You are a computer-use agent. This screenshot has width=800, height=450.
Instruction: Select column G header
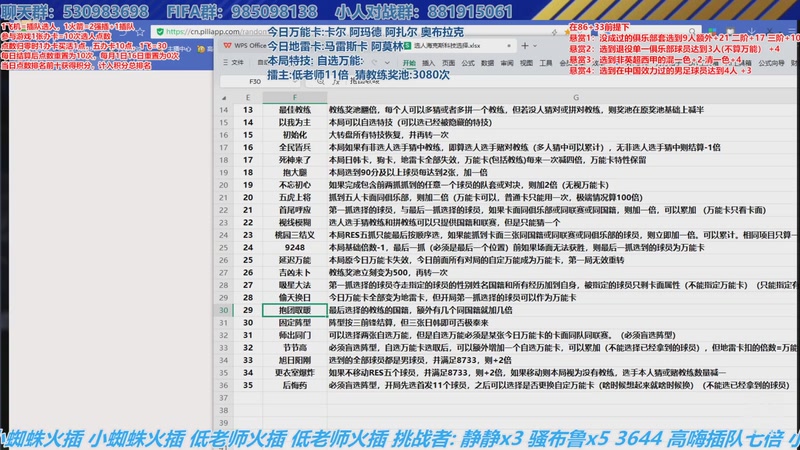(x=576, y=97)
